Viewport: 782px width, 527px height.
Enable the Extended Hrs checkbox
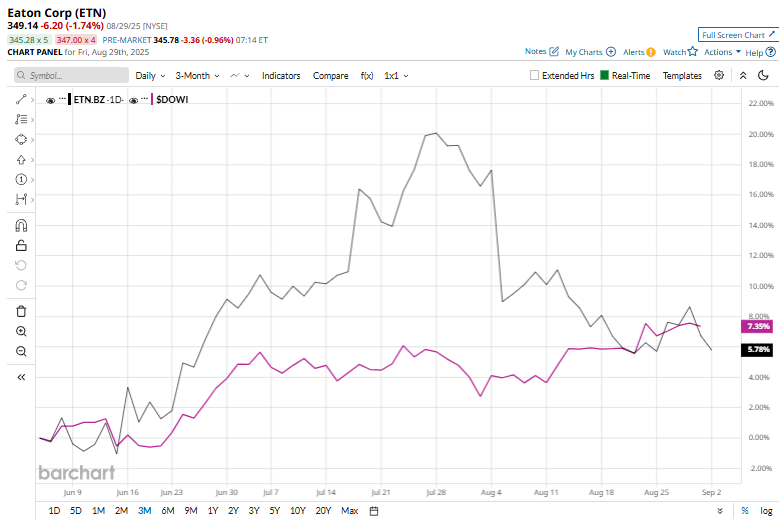tap(534, 75)
